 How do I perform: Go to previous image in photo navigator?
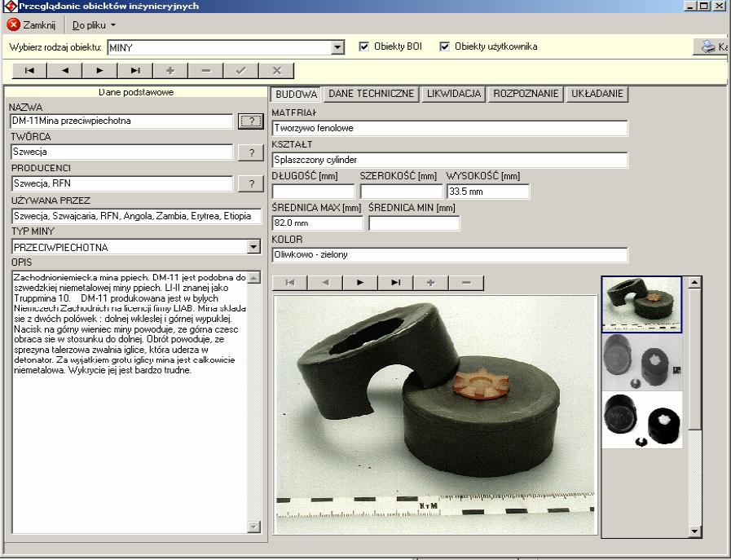pos(325,283)
